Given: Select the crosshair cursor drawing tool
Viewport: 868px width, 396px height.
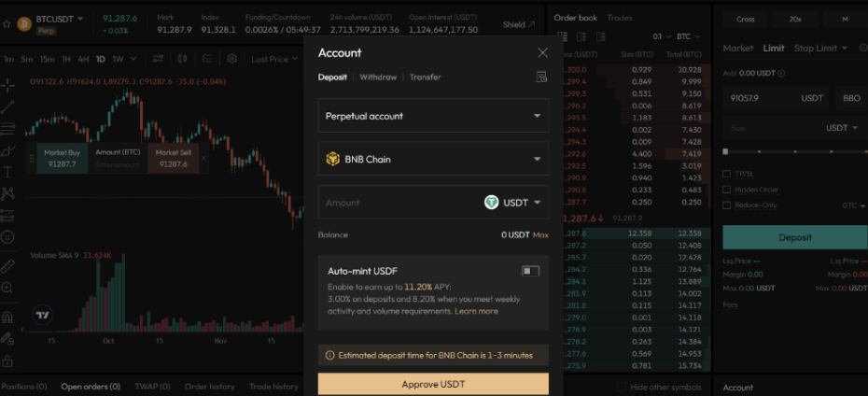Looking at the screenshot, I should point(7,85).
